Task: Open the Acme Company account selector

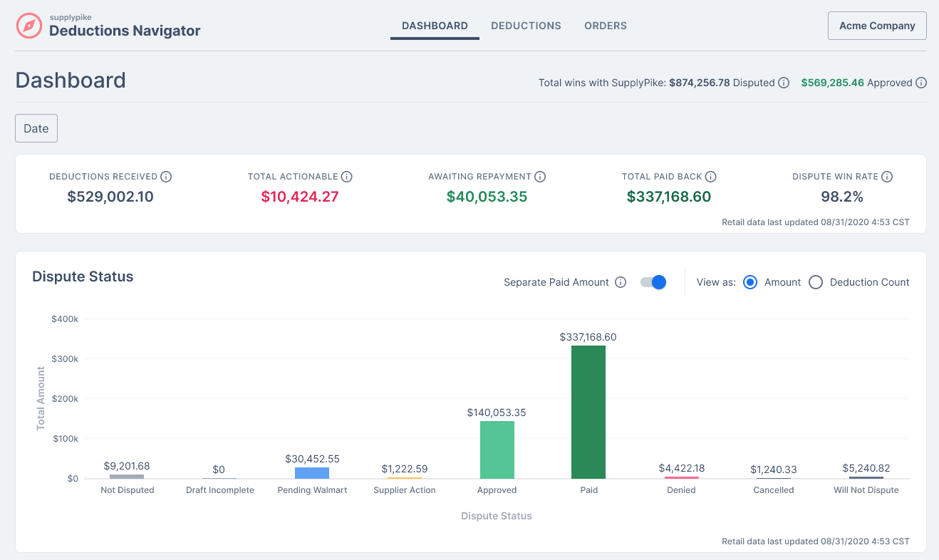Action: pos(877,26)
